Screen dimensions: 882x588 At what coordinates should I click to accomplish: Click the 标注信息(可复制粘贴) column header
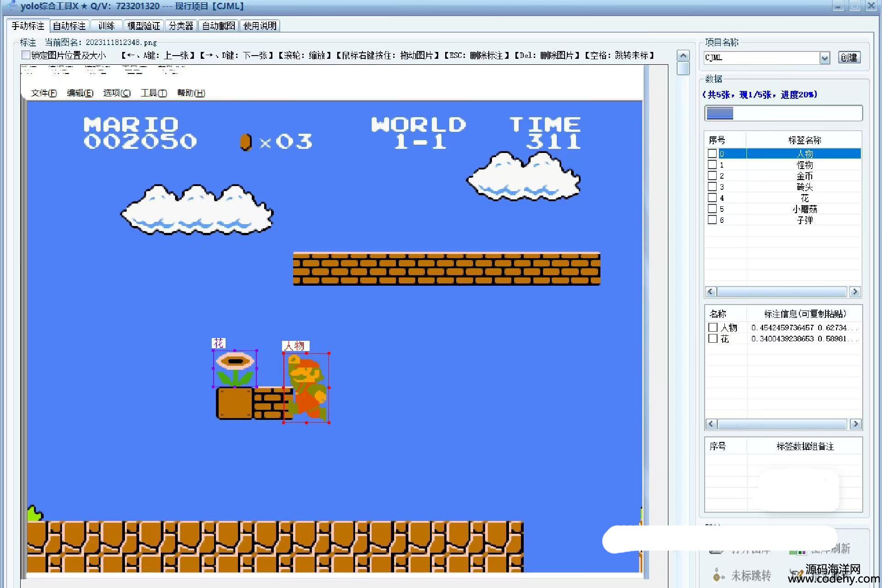click(x=804, y=314)
